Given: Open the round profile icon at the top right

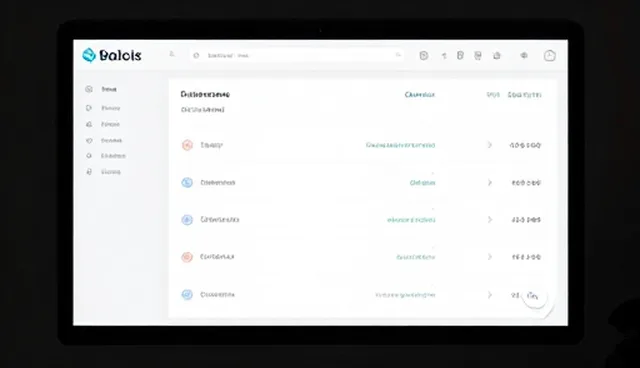Looking at the screenshot, I should click(549, 55).
